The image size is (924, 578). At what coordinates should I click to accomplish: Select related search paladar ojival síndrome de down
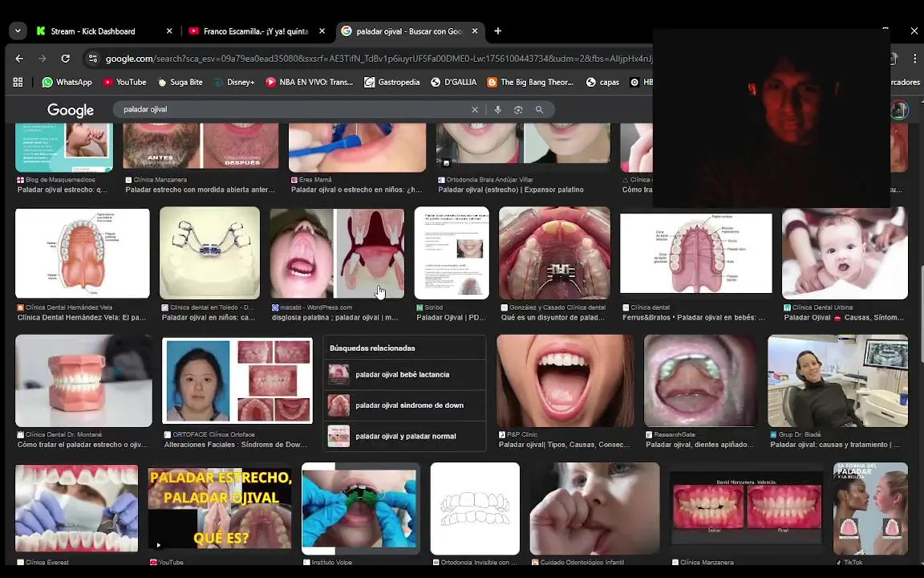(404, 405)
